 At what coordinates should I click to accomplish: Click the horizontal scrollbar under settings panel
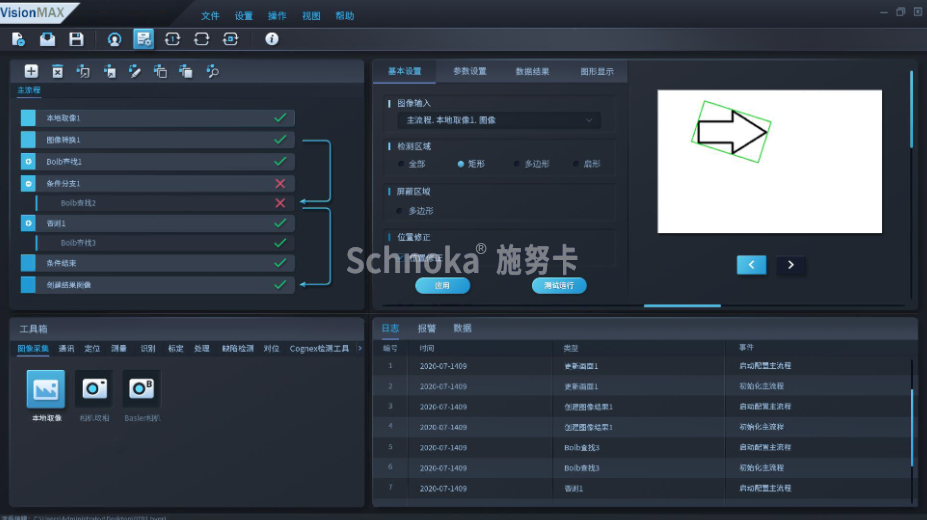coord(682,306)
